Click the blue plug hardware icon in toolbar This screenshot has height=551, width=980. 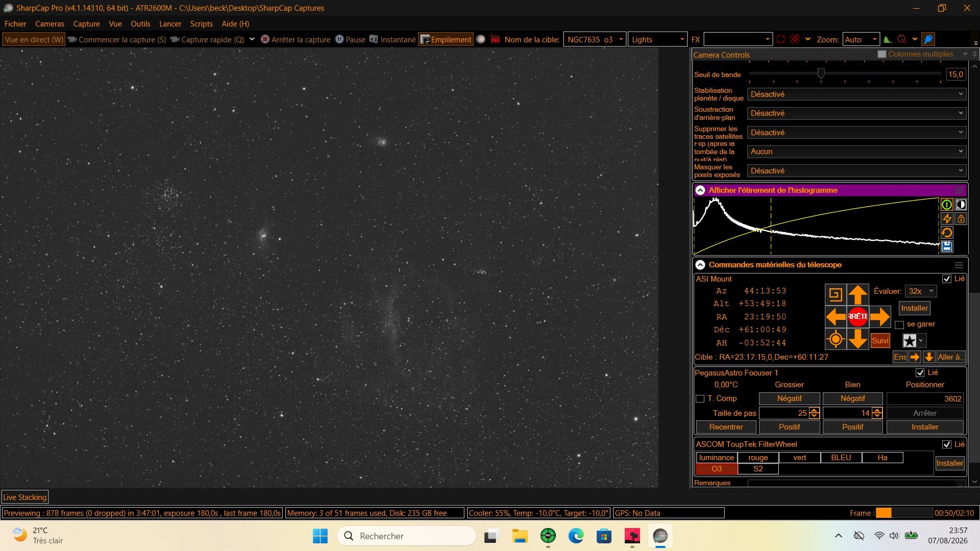(928, 39)
